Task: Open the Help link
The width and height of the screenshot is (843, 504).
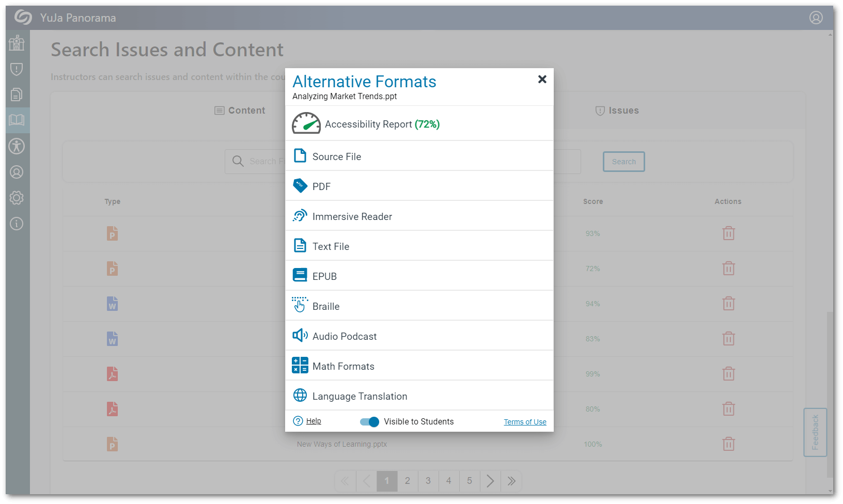Action: click(x=313, y=421)
